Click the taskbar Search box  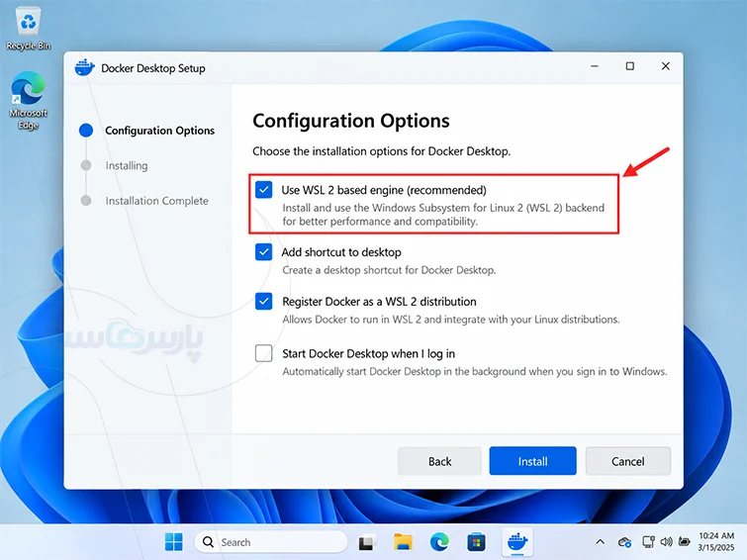[x=270, y=542]
